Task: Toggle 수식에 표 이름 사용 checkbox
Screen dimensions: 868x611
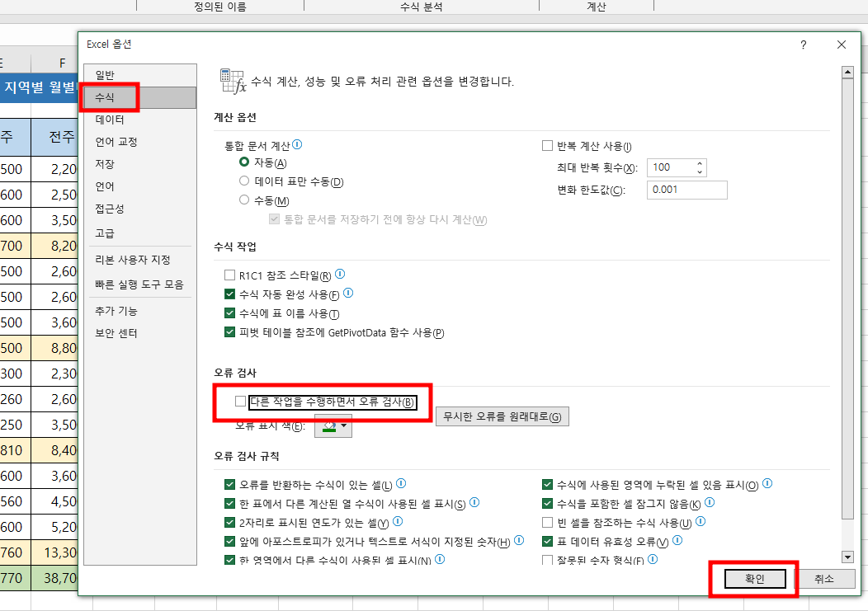Action: pyautogui.click(x=229, y=313)
